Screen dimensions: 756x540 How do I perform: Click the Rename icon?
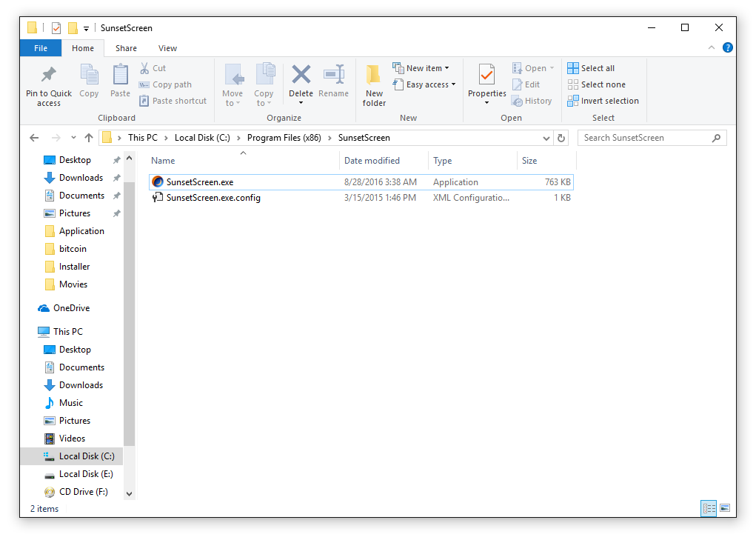(x=334, y=75)
